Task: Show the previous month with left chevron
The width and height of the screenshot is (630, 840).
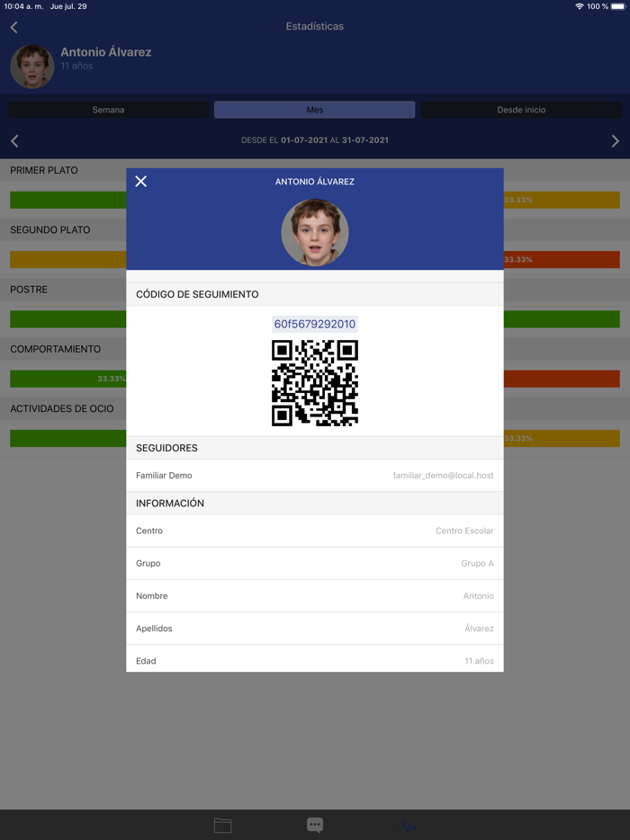Action: tap(14, 141)
